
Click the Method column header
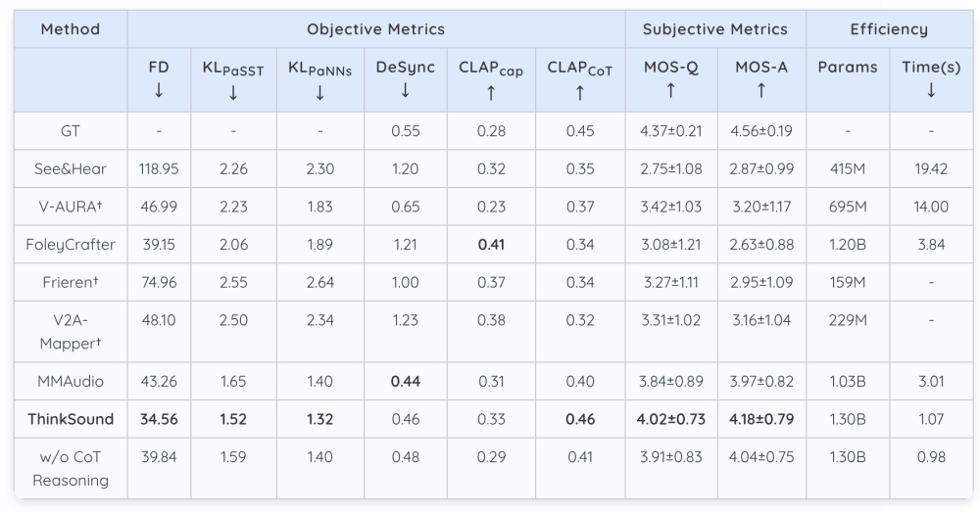(x=71, y=29)
